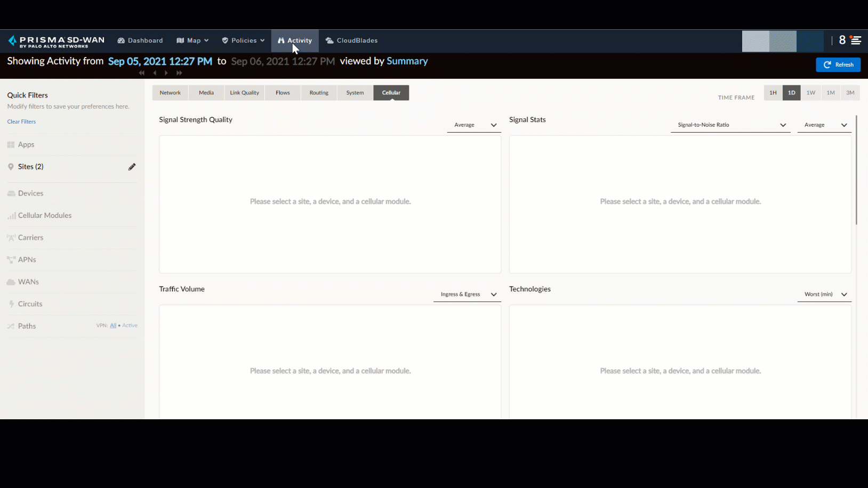The width and height of the screenshot is (868, 488).
Task: Open the Policies menu
Action: pyautogui.click(x=243, y=40)
